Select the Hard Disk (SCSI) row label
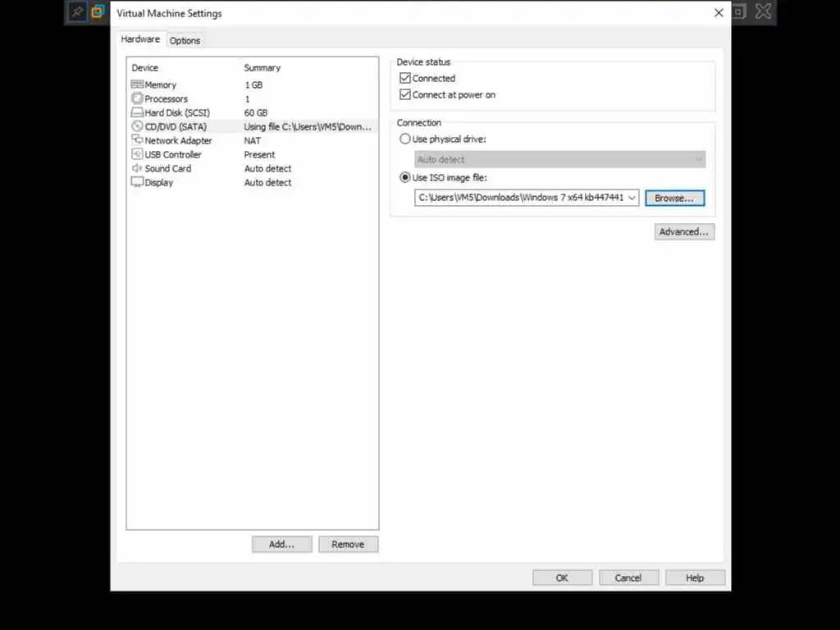 (177, 112)
